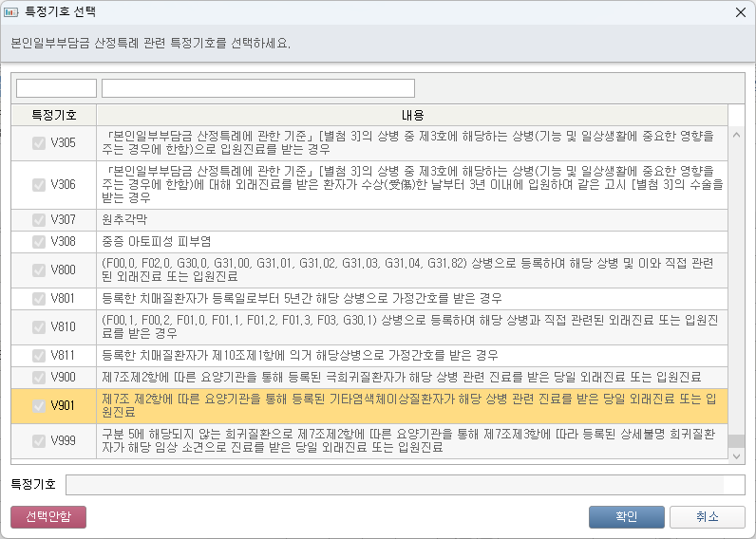756x539 pixels.
Task: Check the V307 원추각막 checkbox
Action: [39, 219]
